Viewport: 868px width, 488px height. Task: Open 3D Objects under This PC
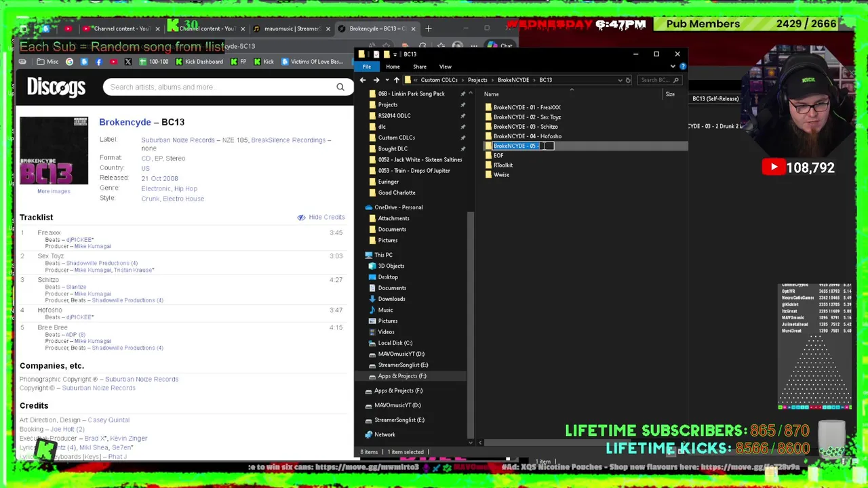pos(391,266)
